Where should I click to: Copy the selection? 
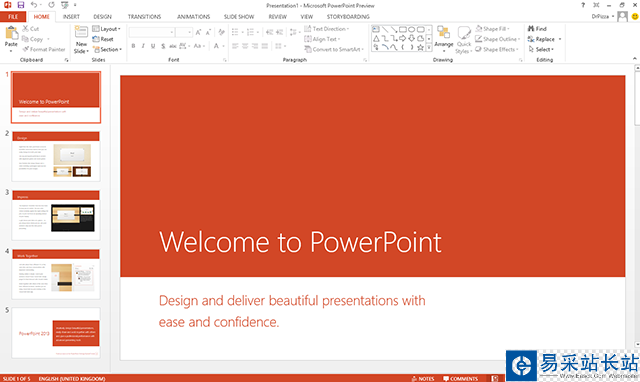[32, 39]
